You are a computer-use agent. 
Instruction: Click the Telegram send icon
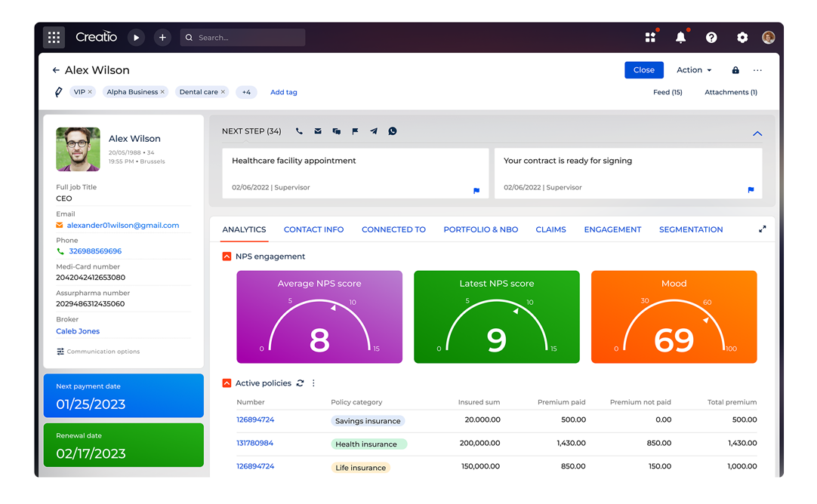[374, 131]
